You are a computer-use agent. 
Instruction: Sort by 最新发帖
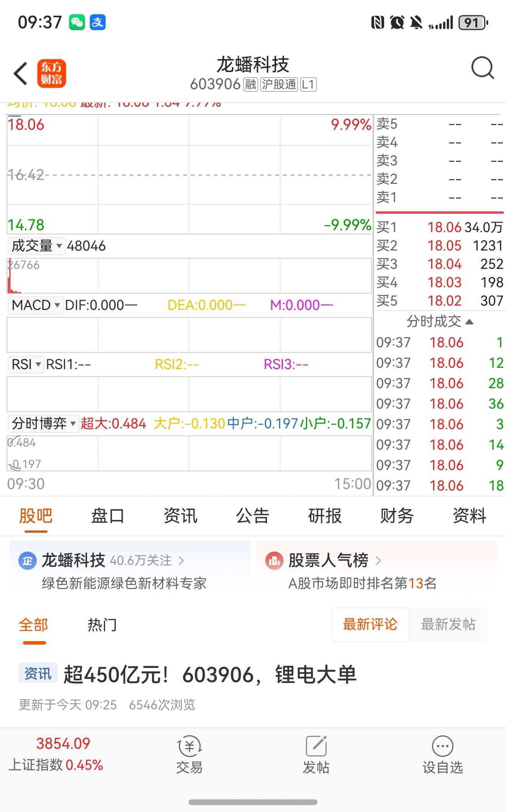448,625
